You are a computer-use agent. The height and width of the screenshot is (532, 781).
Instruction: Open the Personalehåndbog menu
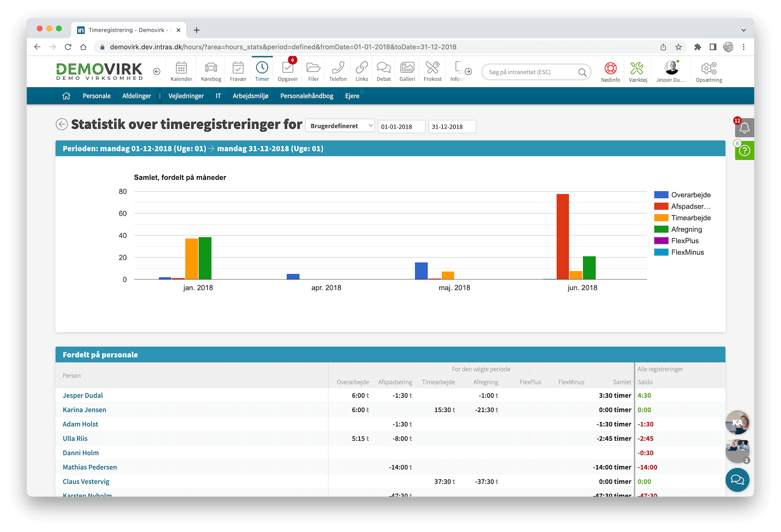pos(307,96)
